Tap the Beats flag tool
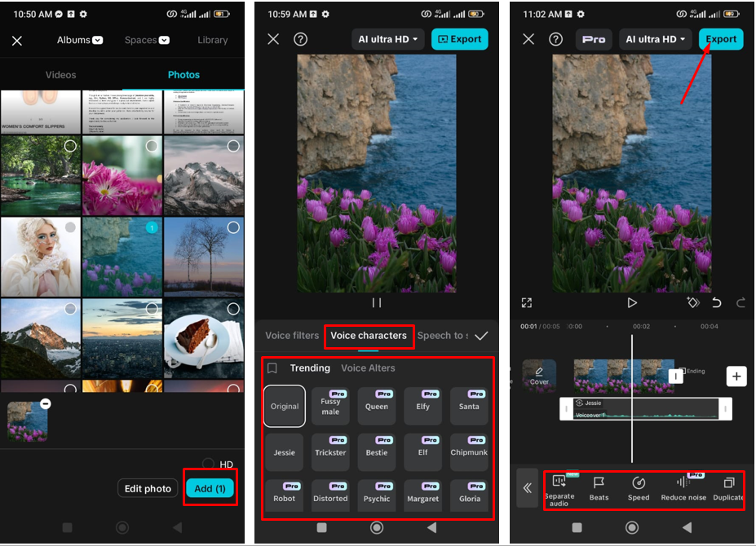756x546 pixels. pos(599,489)
